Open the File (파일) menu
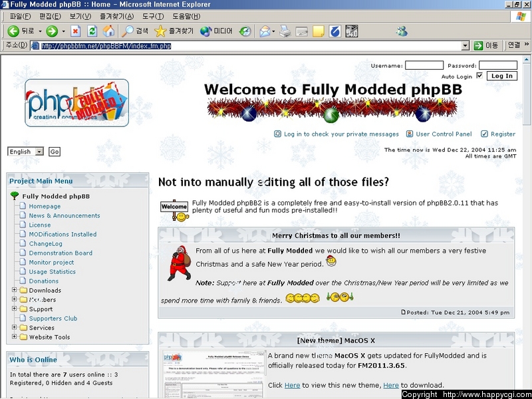 click(x=20, y=16)
